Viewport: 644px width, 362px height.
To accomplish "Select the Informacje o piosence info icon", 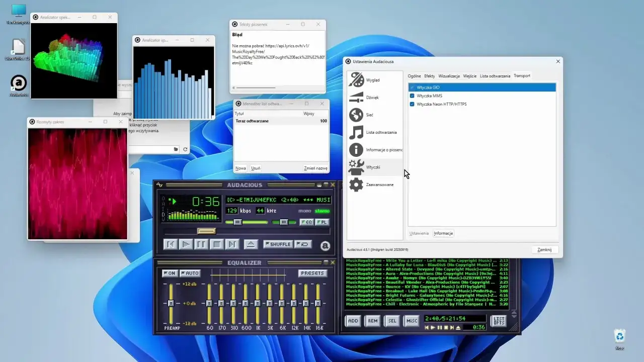I will pos(356,150).
